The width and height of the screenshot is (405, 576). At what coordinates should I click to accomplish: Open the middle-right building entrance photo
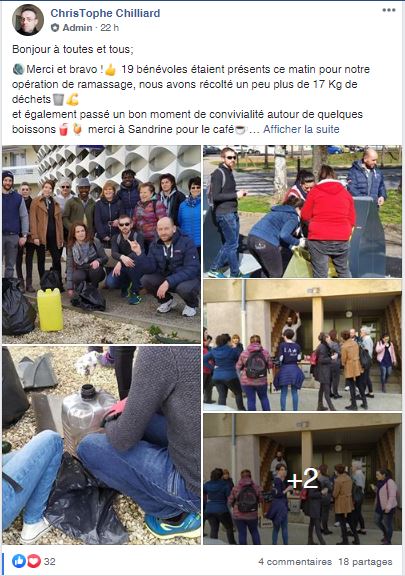tap(302, 345)
